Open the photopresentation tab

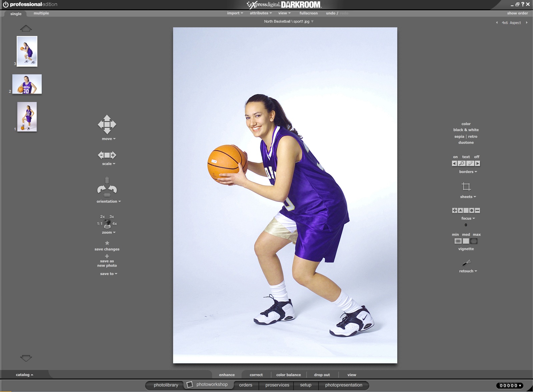pyautogui.click(x=344, y=385)
